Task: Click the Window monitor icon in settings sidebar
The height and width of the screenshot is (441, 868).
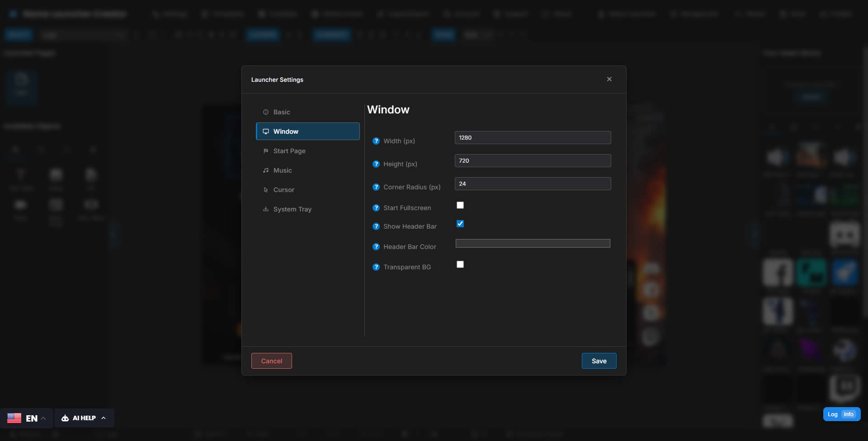Action: coord(266,131)
